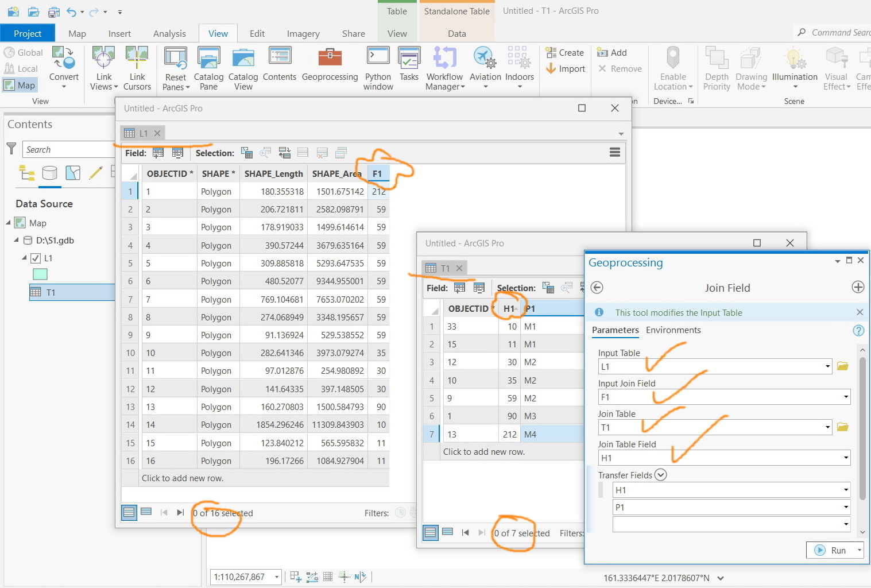Viewport: 871px width, 588px height.
Task: Select the T1 table in Contents
Action: click(72, 292)
